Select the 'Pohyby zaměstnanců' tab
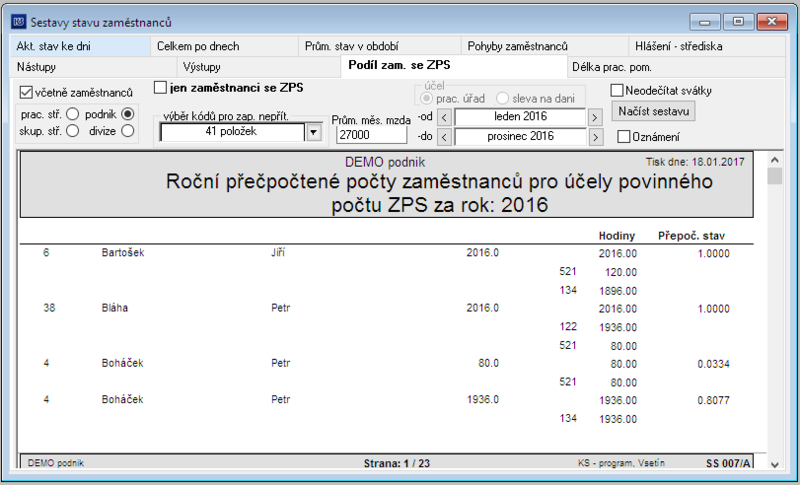Viewport: 800px width, 485px height. 544,46
